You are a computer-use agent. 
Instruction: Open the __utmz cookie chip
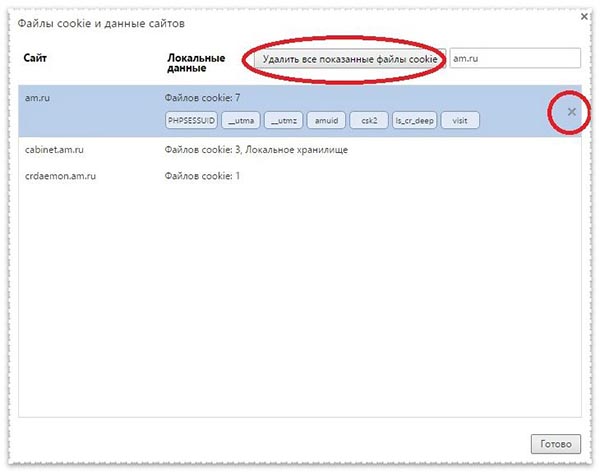(284, 120)
